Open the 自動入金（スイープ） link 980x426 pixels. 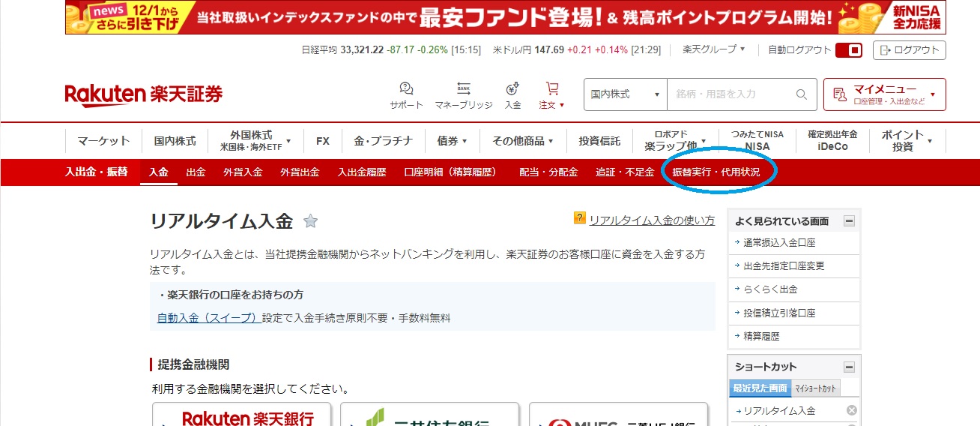tap(209, 318)
